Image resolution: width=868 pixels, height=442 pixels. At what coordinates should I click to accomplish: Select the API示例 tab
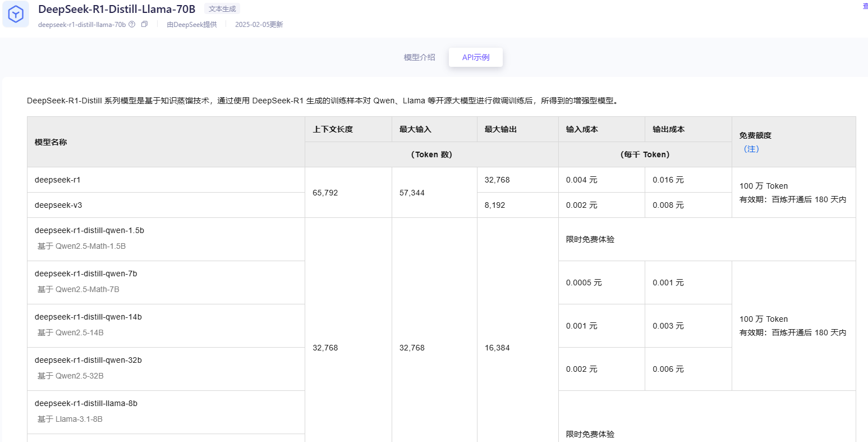pyautogui.click(x=476, y=57)
